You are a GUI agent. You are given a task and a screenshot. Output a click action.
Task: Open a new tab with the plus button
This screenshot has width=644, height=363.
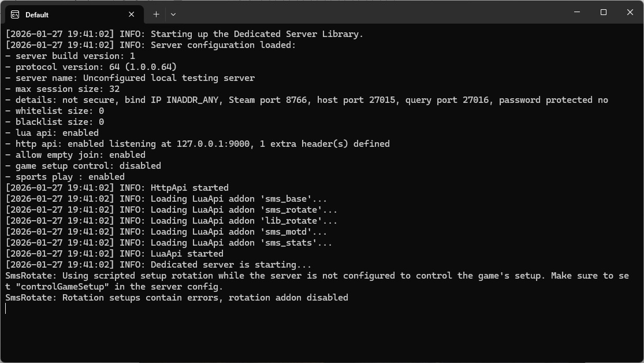[x=156, y=14]
